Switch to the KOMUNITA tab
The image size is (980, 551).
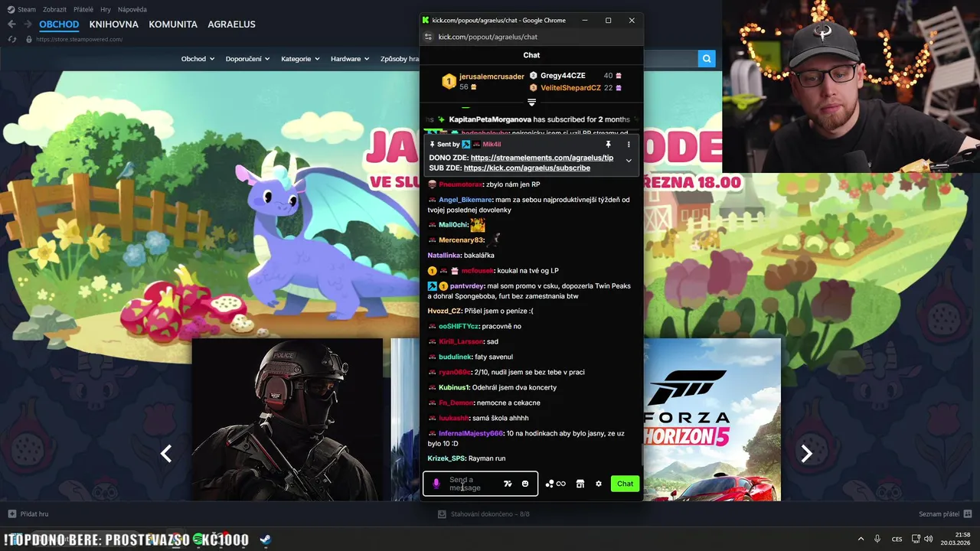[173, 24]
